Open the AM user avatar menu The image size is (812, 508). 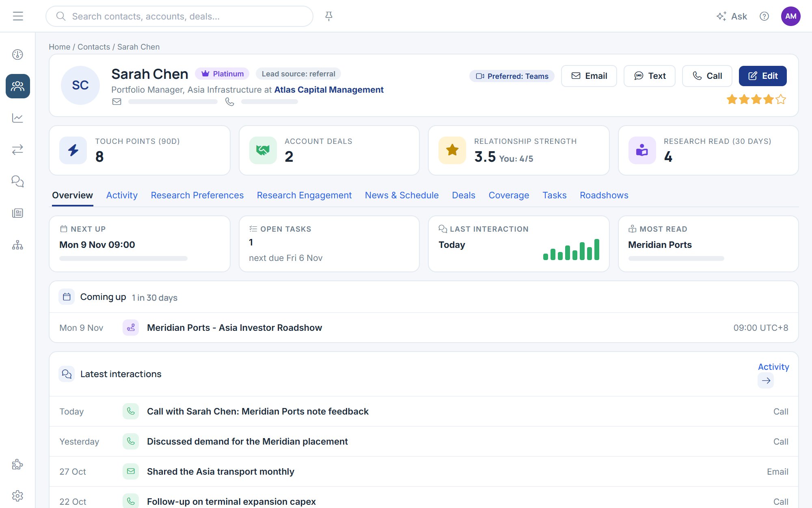pyautogui.click(x=790, y=16)
